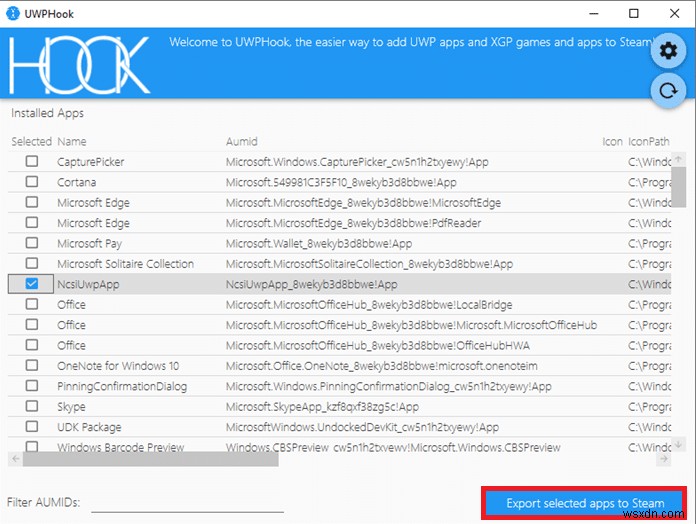The width and height of the screenshot is (696, 524).
Task: Click the list's scroll up arrow
Action: 678,158
